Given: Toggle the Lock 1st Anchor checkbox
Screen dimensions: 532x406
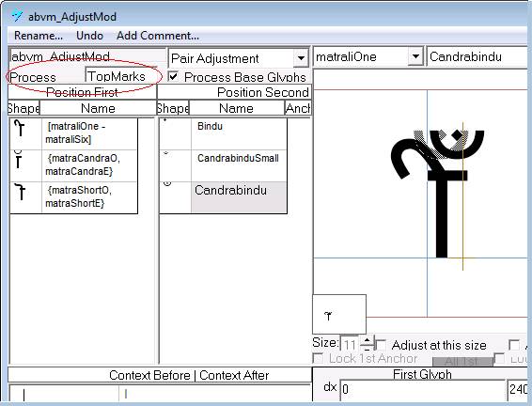Looking at the screenshot, I should click(x=318, y=358).
